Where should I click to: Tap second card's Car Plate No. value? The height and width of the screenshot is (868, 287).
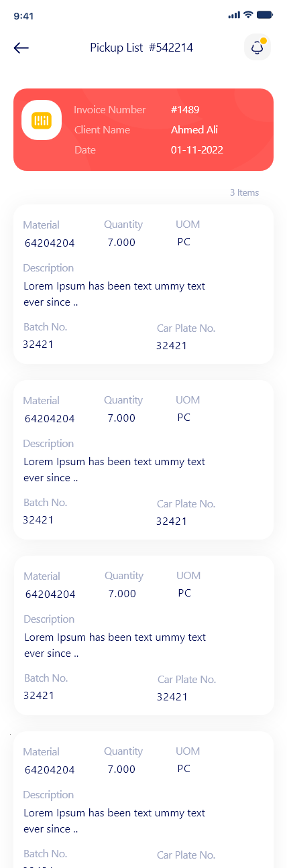pos(172,521)
